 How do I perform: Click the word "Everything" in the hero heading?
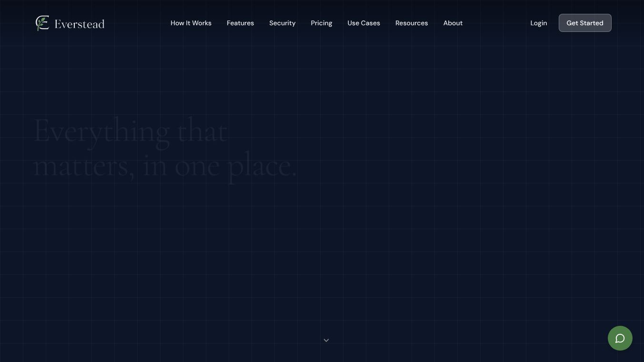click(101, 132)
